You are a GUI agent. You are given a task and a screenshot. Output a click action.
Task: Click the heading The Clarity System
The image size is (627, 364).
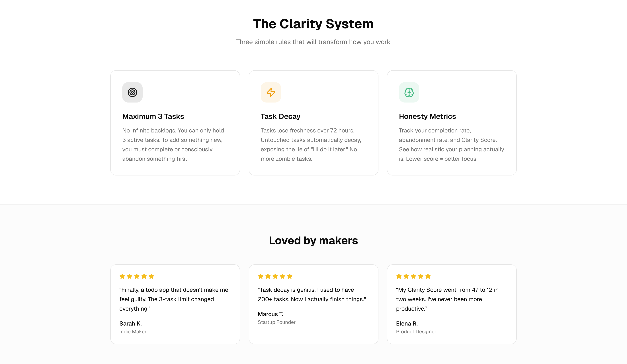tap(313, 24)
